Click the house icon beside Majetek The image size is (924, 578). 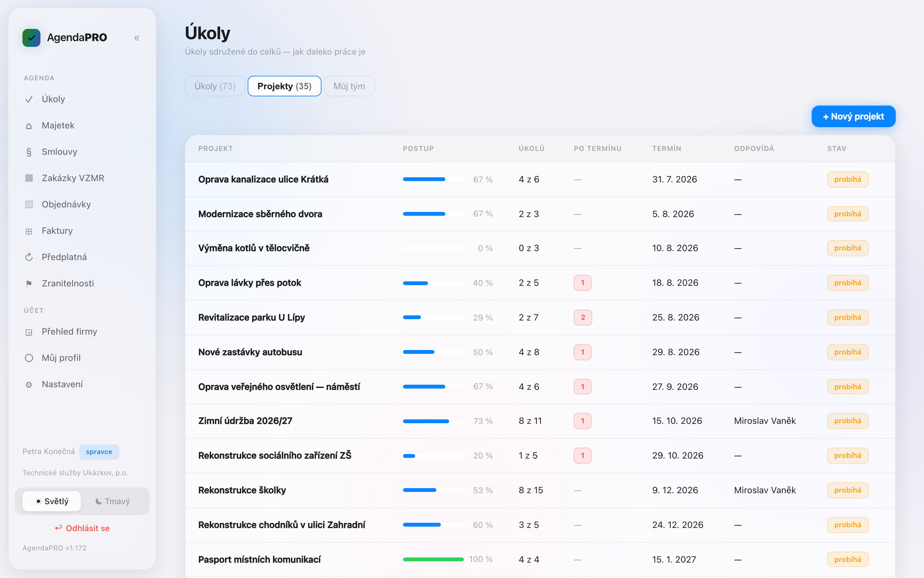pos(29,126)
